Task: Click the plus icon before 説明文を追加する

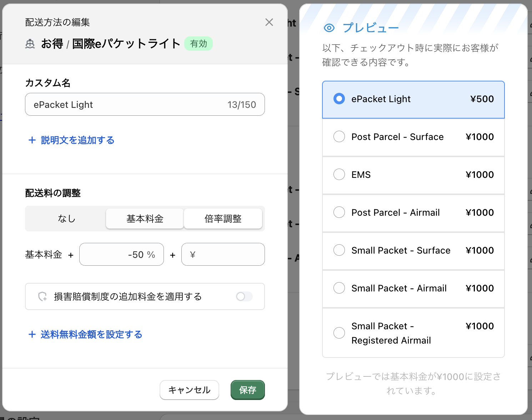Action: [x=32, y=140]
